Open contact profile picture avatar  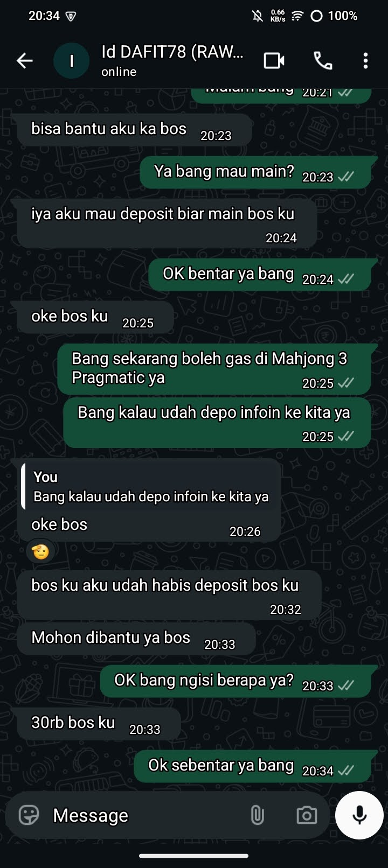pos(71,61)
